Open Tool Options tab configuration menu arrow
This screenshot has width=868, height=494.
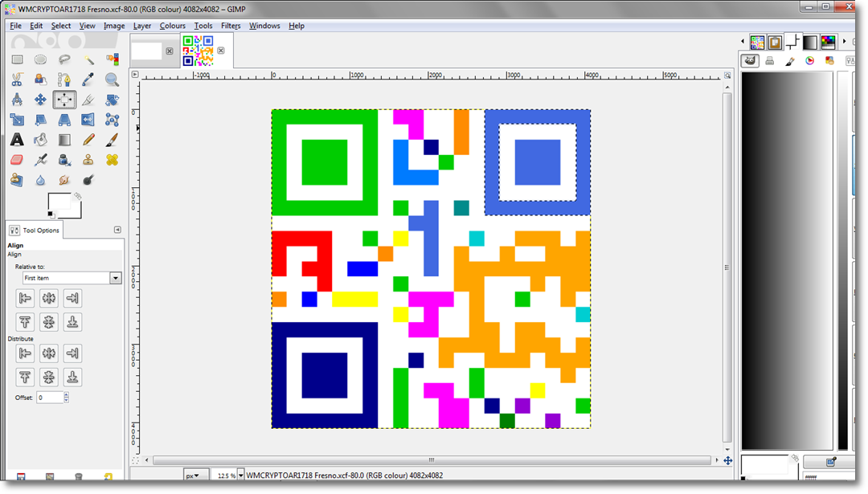pyautogui.click(x=117, y=230)
